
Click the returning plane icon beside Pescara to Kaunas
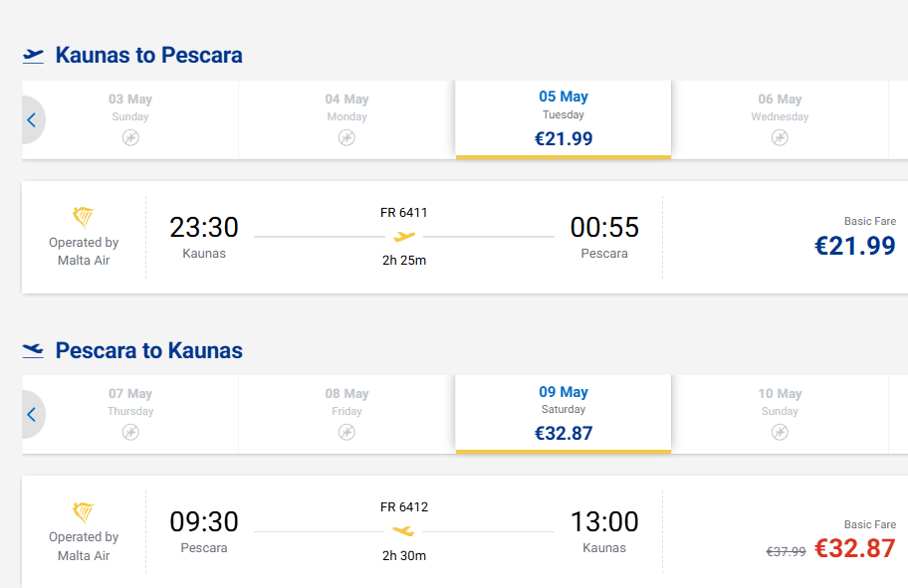(x=34, y=350)
